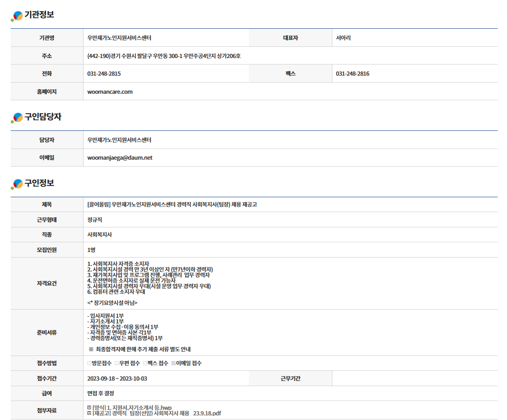Click the 구인정보 section heading icon
The image size is (507, 420).
(17, 184)
